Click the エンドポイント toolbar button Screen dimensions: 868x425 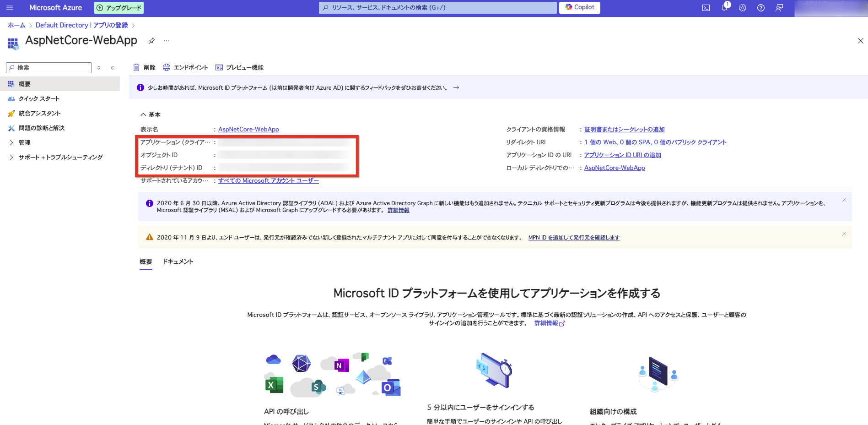[x=185, y=68]
